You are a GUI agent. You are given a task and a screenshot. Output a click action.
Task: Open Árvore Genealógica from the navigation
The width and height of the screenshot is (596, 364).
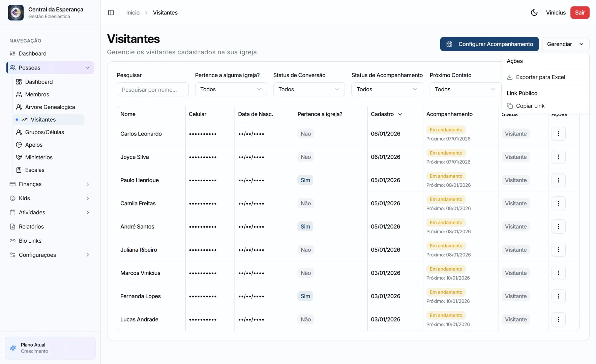click(x=50, y=107)
